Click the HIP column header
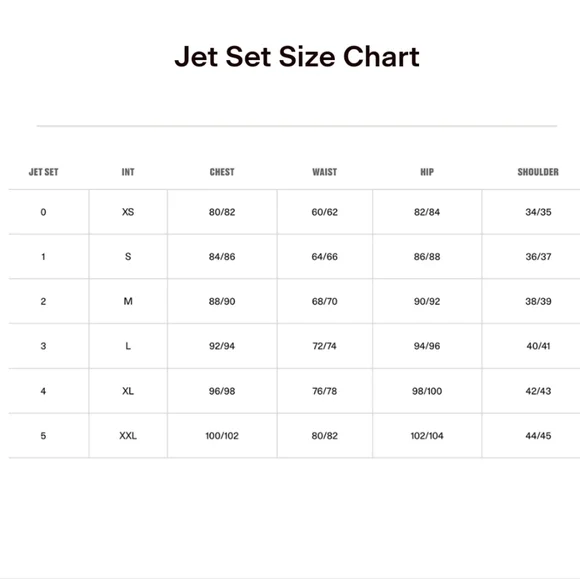Viewport: 580px width, 579px height. click(x=427, y=172)
